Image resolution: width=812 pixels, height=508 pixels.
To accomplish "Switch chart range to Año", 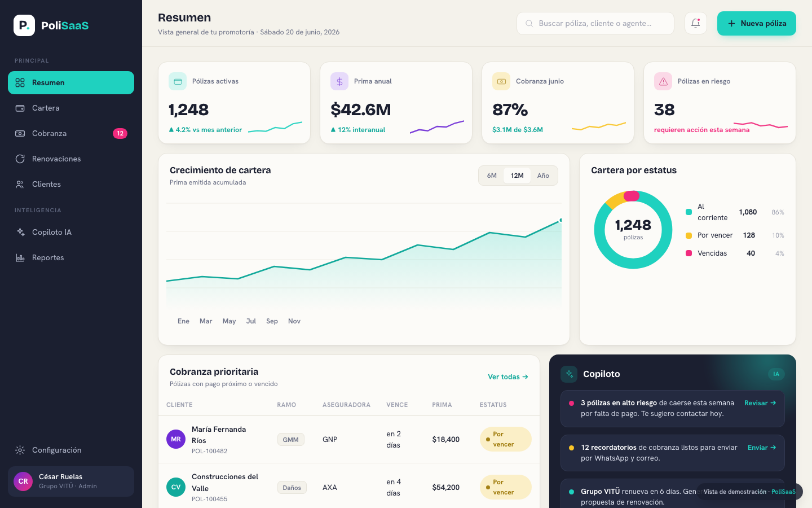I will 543,176.
